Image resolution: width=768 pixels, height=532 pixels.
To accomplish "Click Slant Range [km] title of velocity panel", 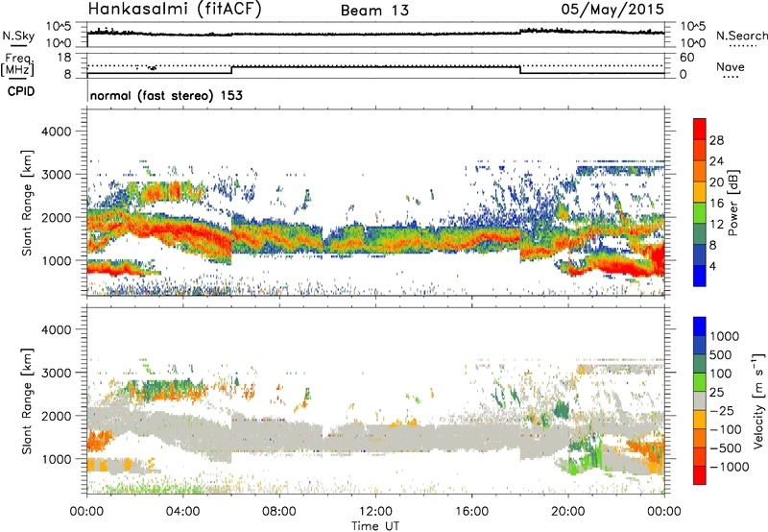I will point(27,401).
